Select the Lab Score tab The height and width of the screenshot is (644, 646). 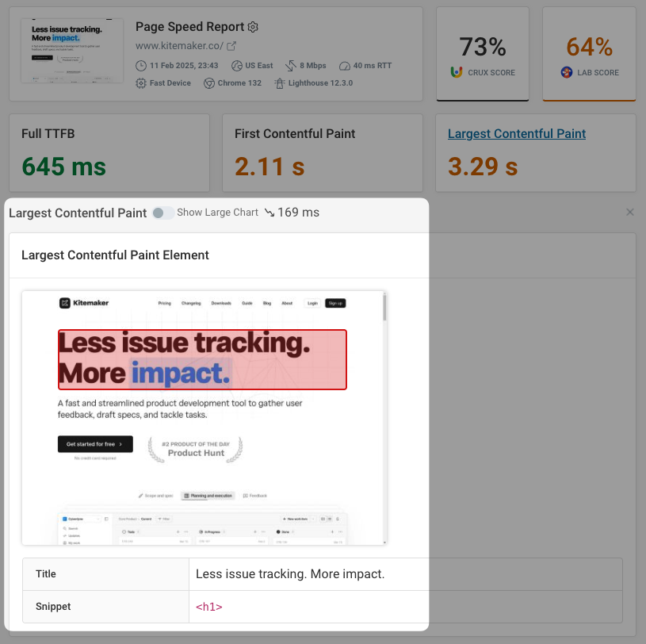pos(589,54)
